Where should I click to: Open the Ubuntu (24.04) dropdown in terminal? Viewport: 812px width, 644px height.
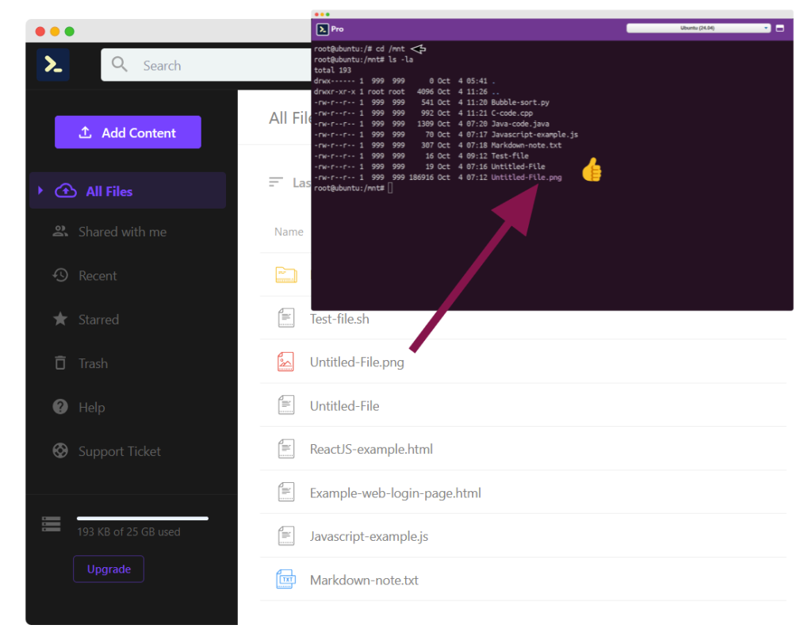coord(698,28)
